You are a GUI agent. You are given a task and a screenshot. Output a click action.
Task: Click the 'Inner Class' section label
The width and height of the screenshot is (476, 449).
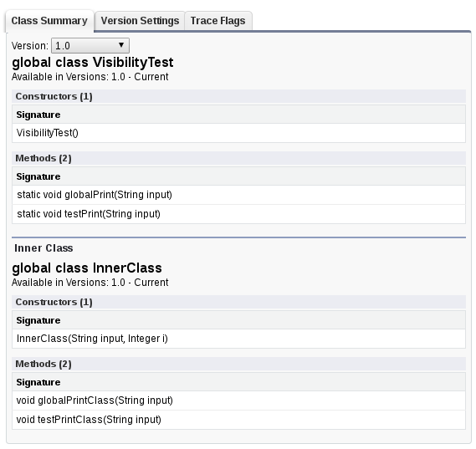(44, 248)
